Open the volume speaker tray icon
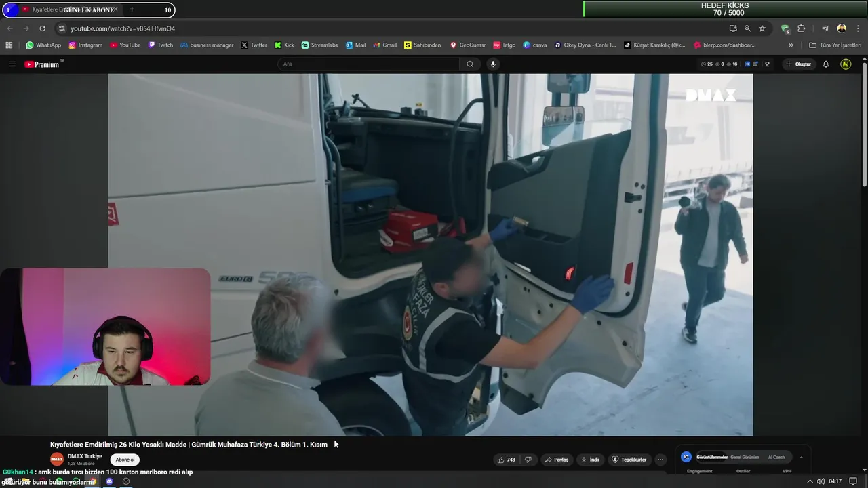 821,481
